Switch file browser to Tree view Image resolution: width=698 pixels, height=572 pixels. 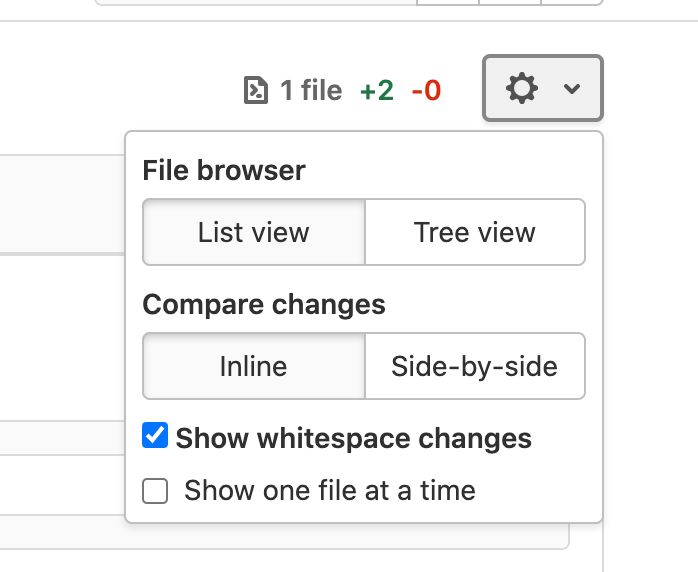coord(475,233)
